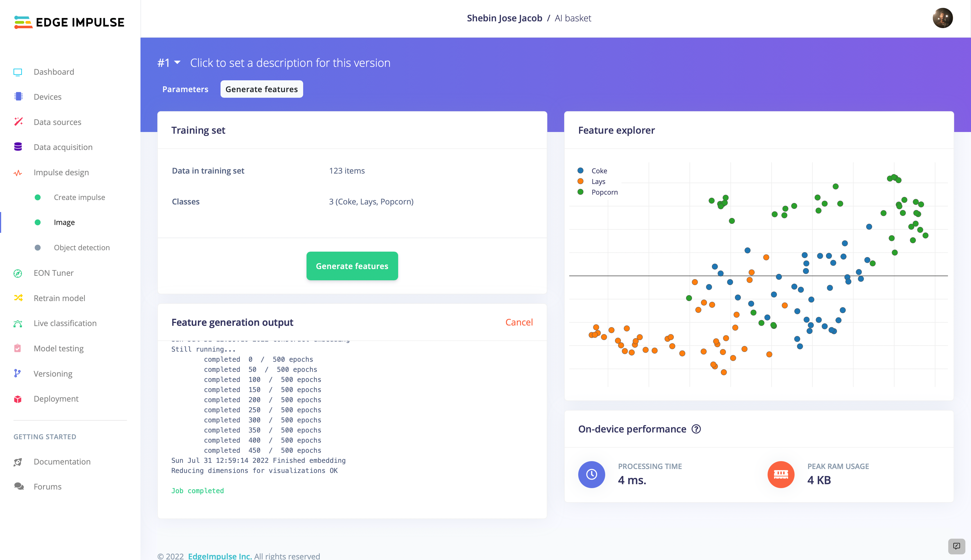Click the Versioning branch icon

coord(17,374)
